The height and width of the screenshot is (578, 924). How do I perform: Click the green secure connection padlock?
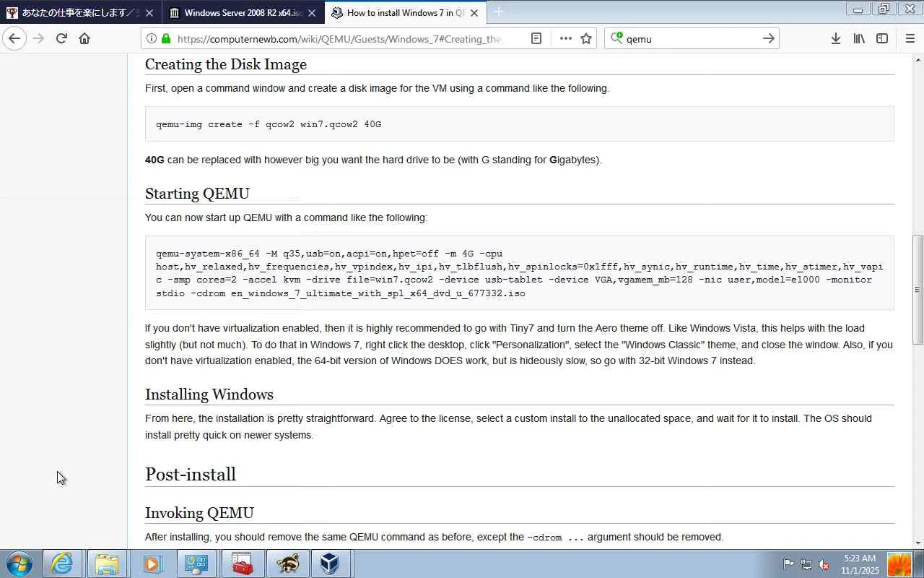tap(166, 38)
